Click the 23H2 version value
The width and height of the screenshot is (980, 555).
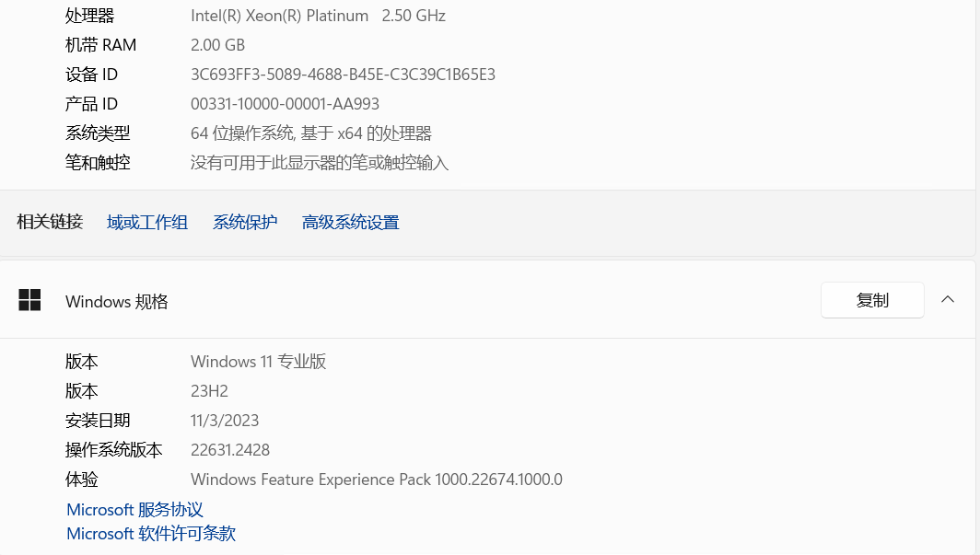(209, 391)
